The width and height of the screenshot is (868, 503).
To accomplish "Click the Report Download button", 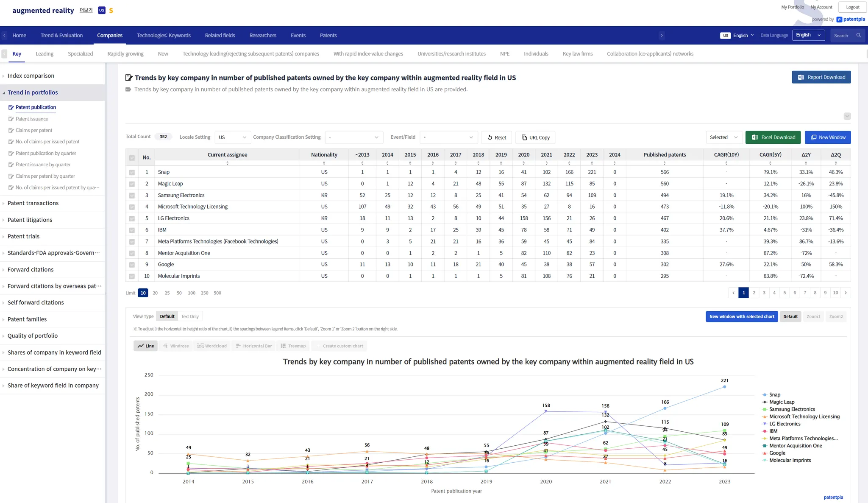I will (x=821, y=77).
